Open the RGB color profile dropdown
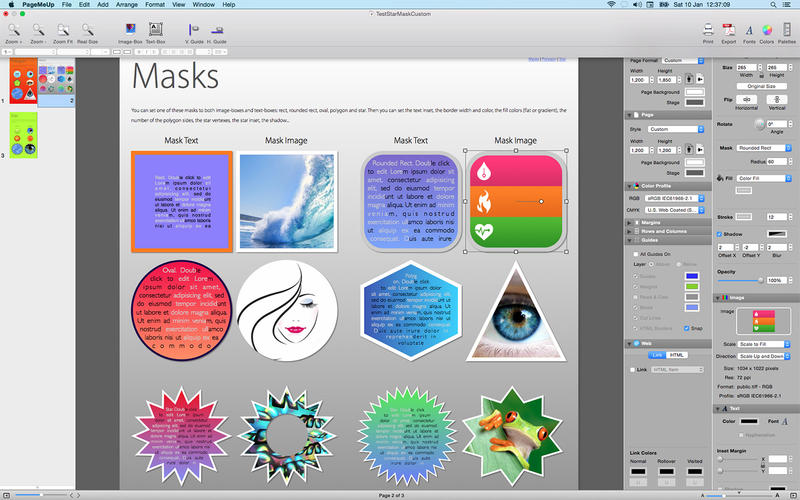The image size is (800, 500). pos(674,198)
